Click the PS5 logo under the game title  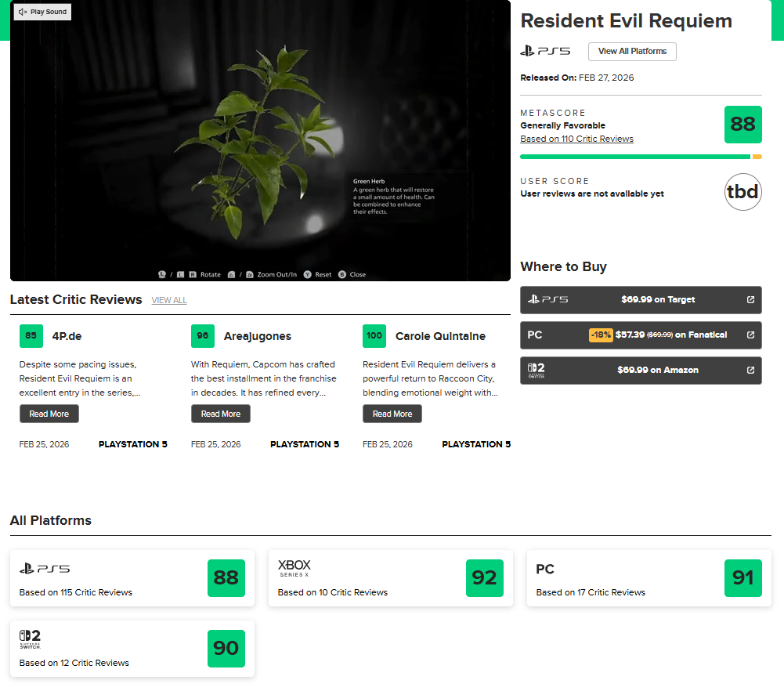tap(545, 52)
